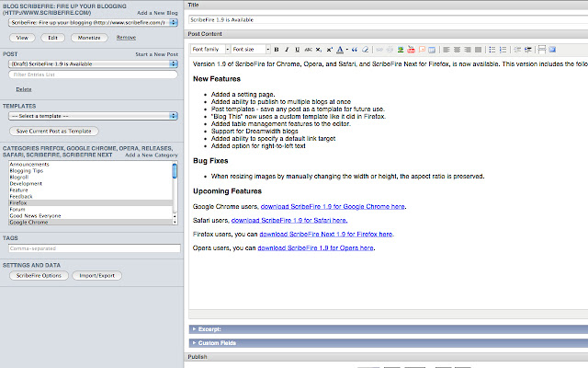Open the ScribeFire 1.9 for Safari download link
Image resolution: width=588 pixels, height=368 pixels.
point(289,221)
